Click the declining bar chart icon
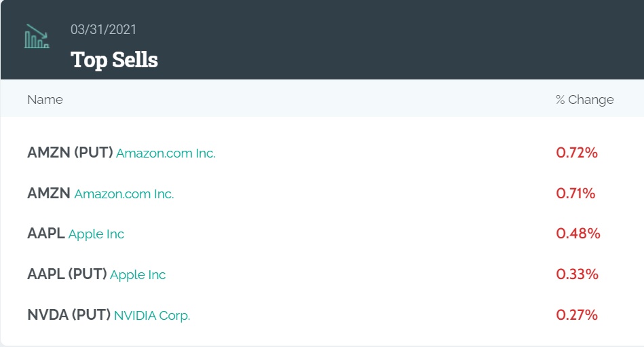The image size is (644, 347). [x=37, y=37]
